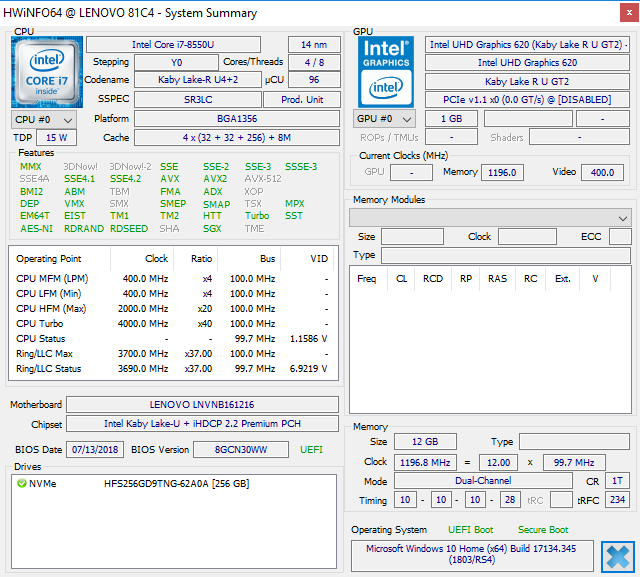Click the Prod. Unit box
Image resolution: width=640 pixels, height=577 pixels.
click(x=301, y=100)
